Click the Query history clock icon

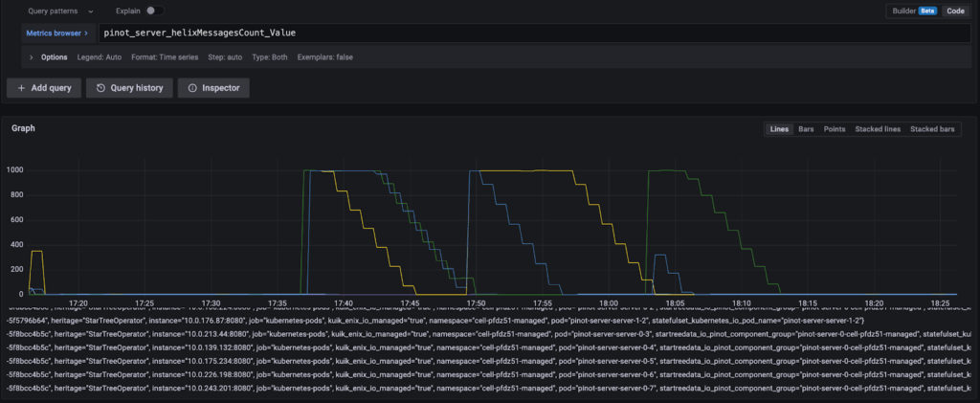click(100, 88)
